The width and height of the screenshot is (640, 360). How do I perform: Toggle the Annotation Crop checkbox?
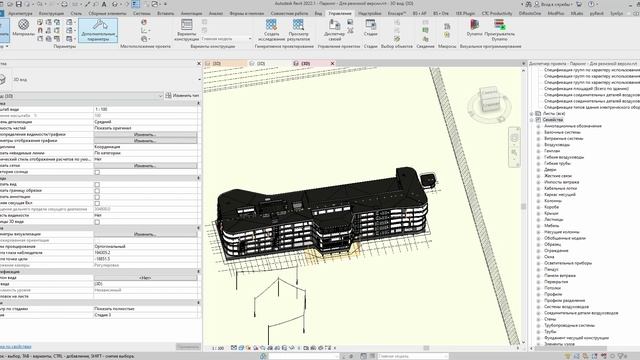point(97,197)
